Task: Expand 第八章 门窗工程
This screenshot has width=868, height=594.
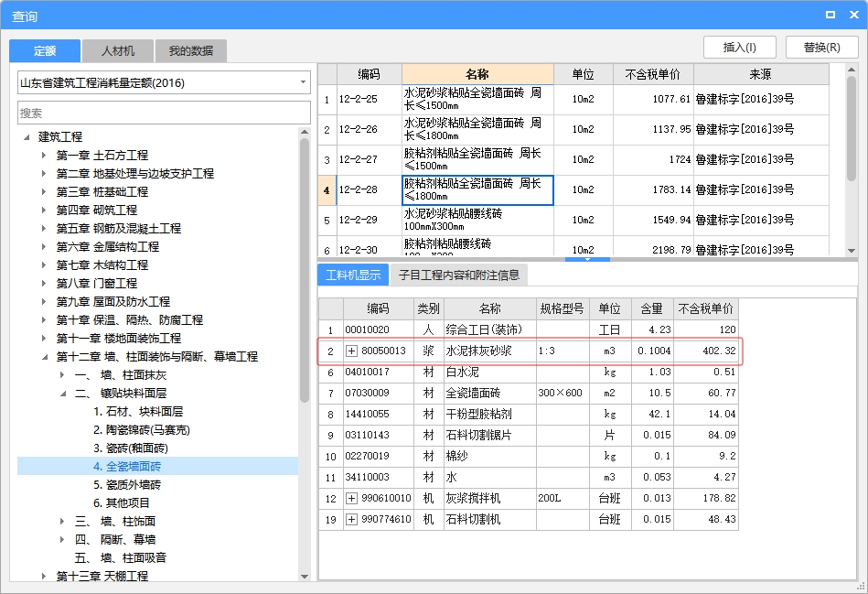Action: pyautogui.click(x=44, y=283)
